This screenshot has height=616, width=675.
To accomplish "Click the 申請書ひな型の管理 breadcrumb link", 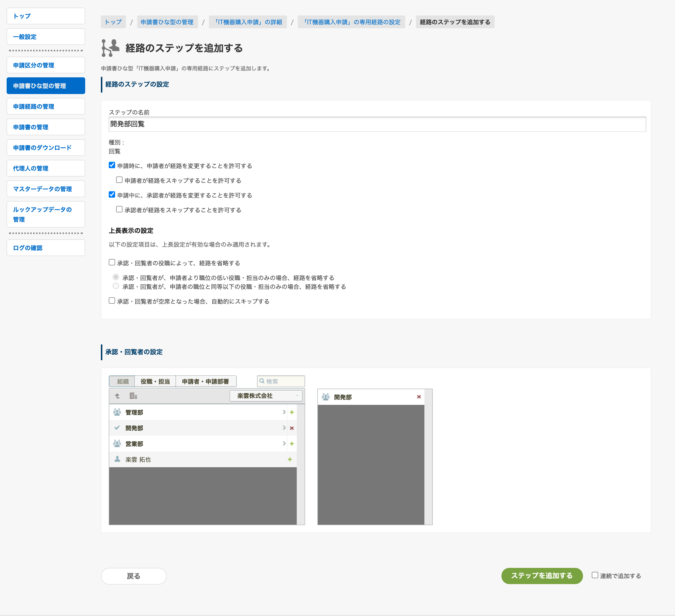I will pyautogui.click(x=167, y=22).
